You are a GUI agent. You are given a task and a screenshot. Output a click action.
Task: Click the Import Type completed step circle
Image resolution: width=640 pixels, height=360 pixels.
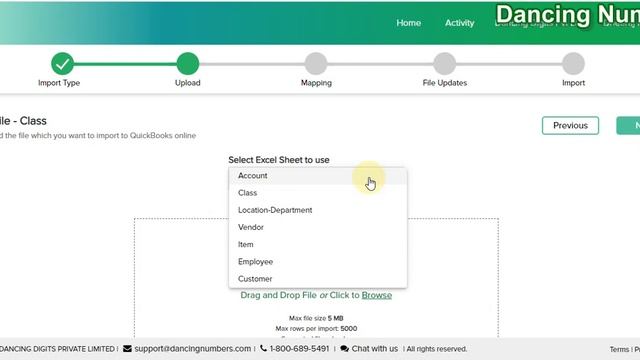point(62,64)
